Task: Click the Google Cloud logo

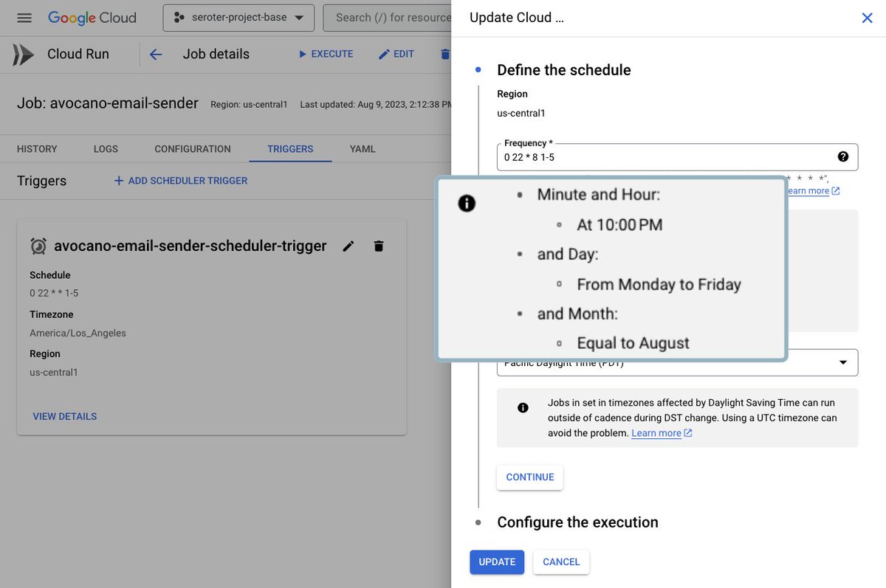Action: pos(92,18)
